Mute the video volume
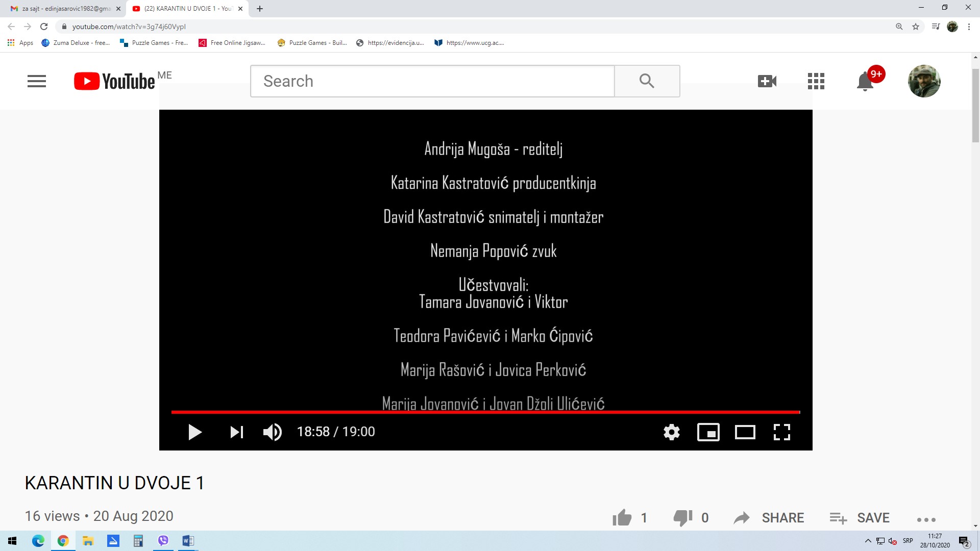Viewport: 980px width, 551px height. point(272,432)
